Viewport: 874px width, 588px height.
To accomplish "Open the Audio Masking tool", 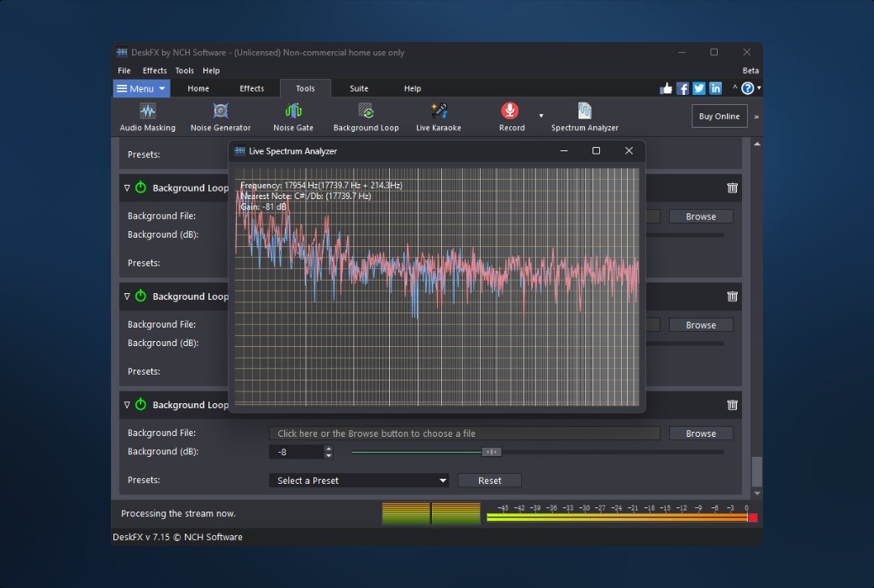I will [x=148, y=117].
